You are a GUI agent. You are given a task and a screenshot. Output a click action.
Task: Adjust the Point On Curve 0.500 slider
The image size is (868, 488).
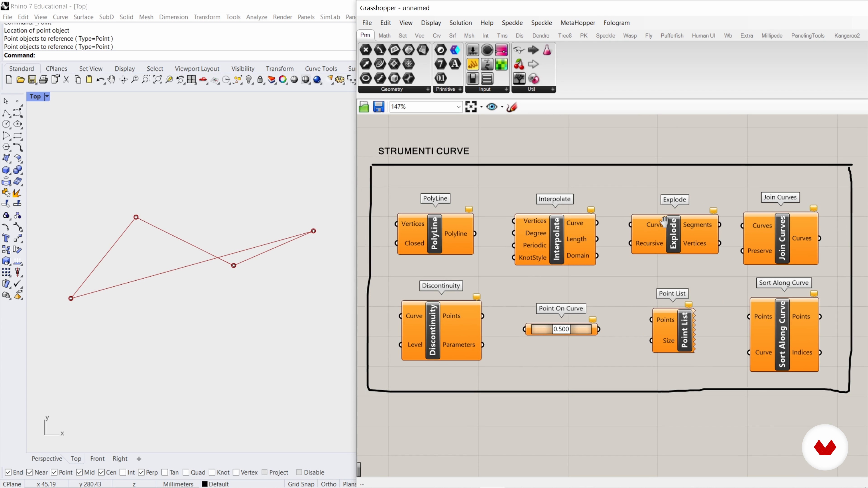point(561,329)
